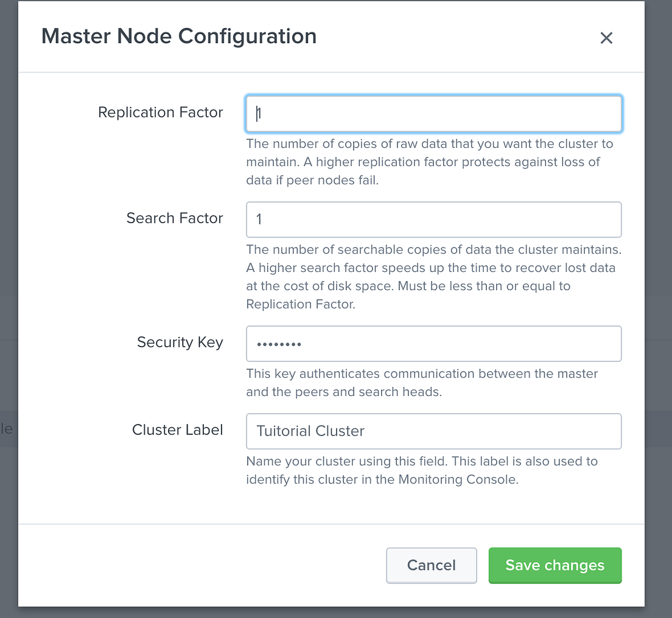Focus the Search Factor text field
Screen dimensions: 672x618
[x=433, y=220]
